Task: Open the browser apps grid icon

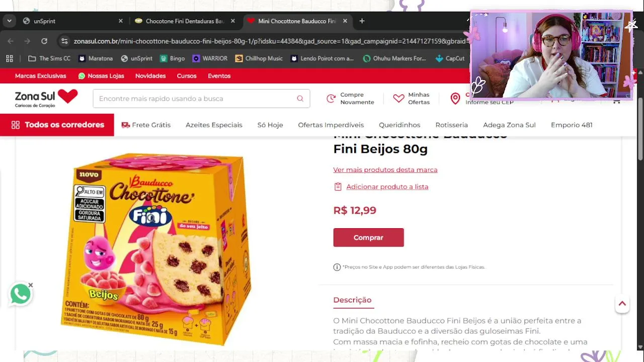Action: point(10,58)
